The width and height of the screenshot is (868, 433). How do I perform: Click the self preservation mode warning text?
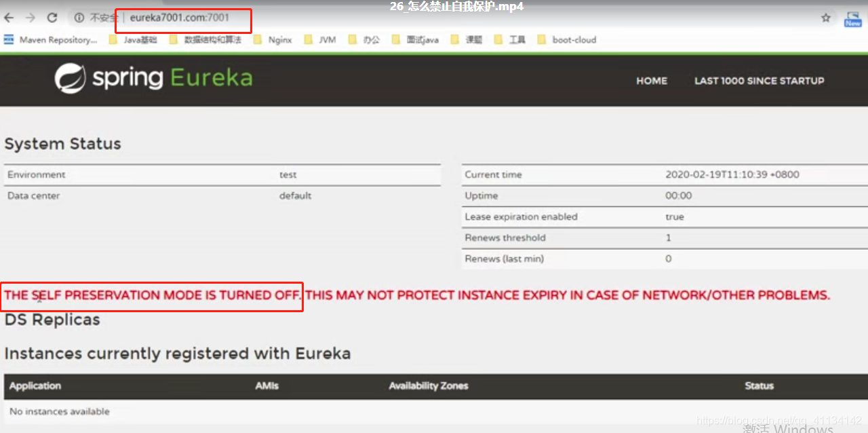tap(417, 295)
